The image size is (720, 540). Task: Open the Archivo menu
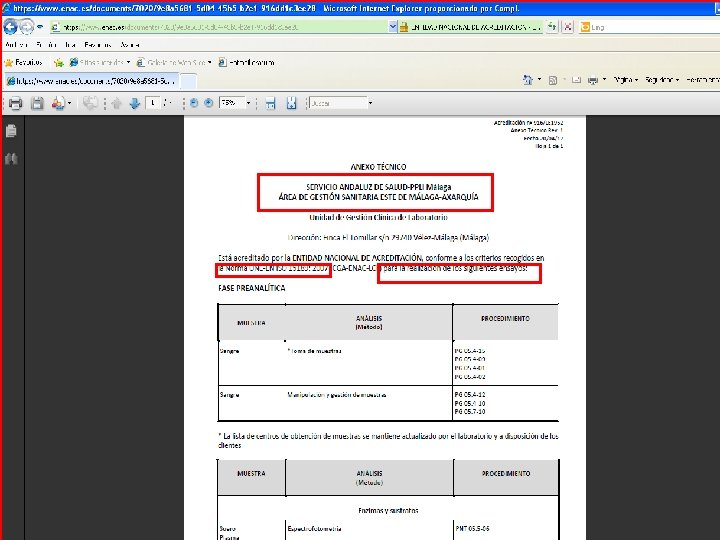17,45
